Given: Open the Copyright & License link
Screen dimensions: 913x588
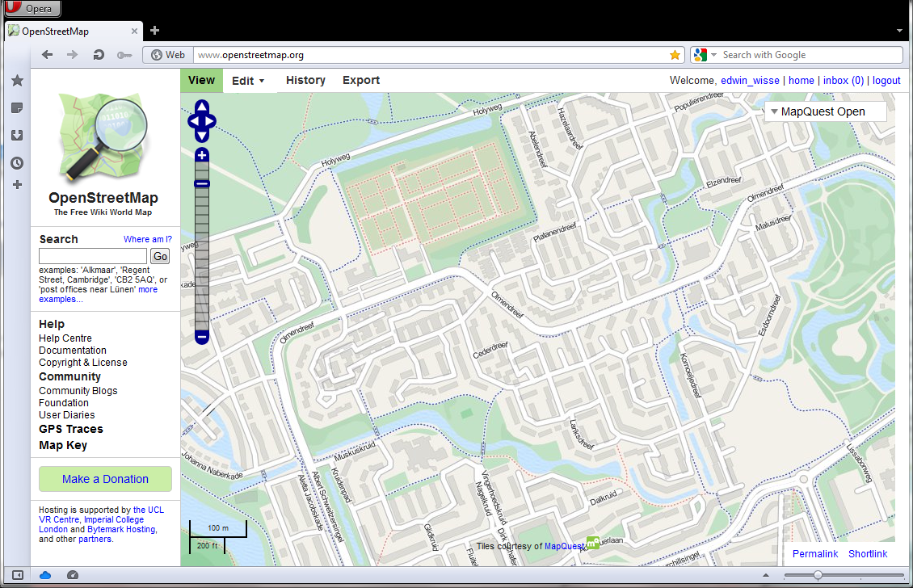Looking at the screenshot, I should pyautogui.click(x=83, y=363).
